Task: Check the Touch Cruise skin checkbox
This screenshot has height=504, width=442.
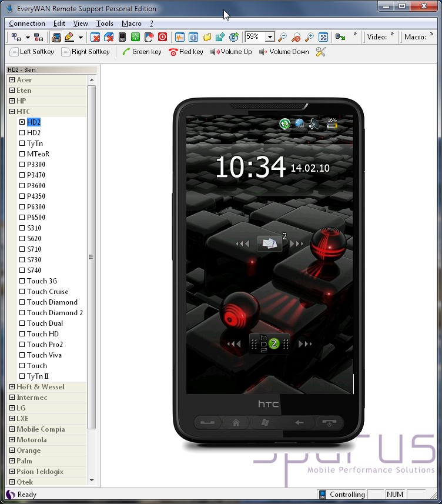Action: [x=22, y=292]
